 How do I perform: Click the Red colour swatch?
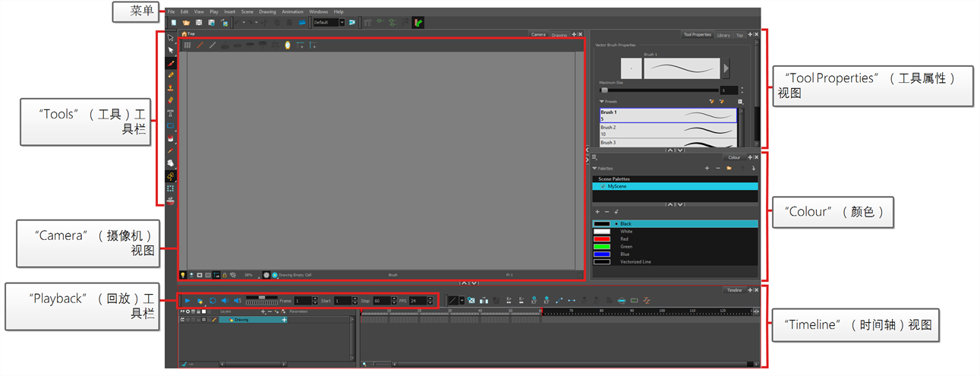point(602,239)
